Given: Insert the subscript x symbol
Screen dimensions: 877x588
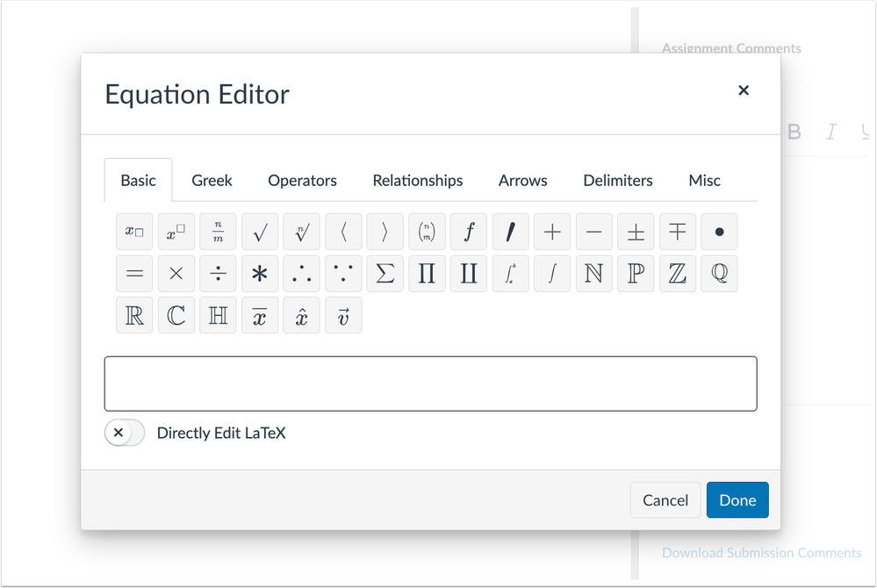Looking at the screenshot, I should tap(134, 232).
